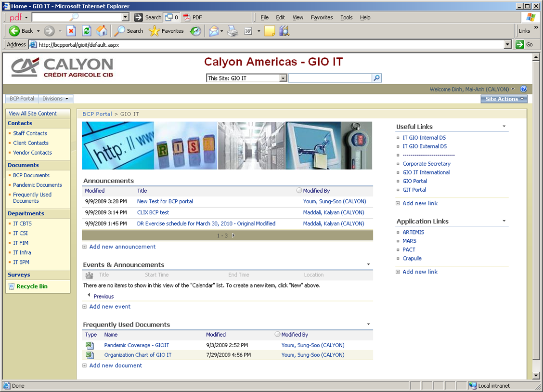Screen dimensions: 543x392
Task: Open the Edit menu
Action: click(x=281, y=17)
